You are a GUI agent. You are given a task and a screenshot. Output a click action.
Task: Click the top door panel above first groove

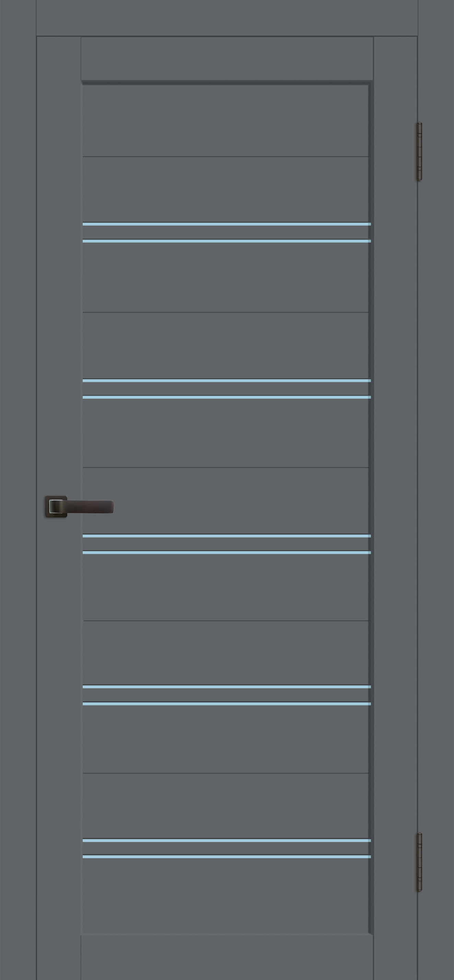pos(225,120)
